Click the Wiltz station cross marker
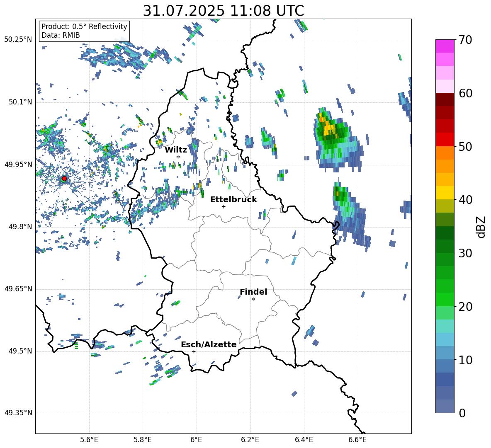This screenshot has height=448, width=491. pos(178,157)
